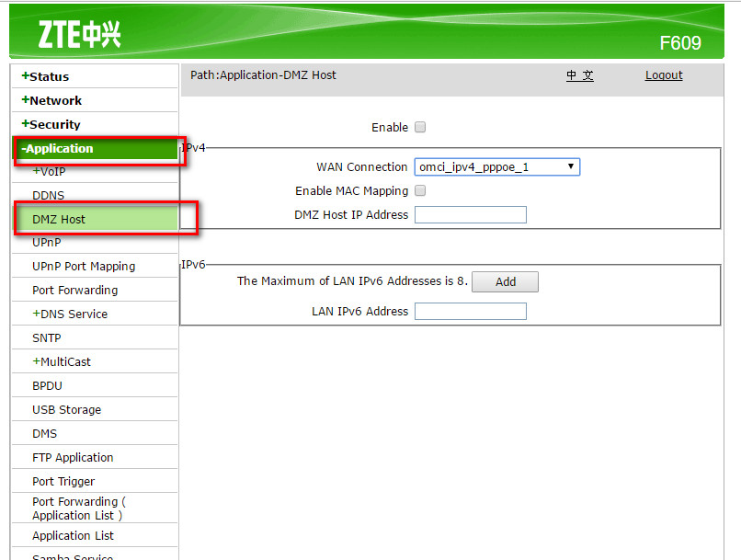Click the Logout link

tap(664, 75)
